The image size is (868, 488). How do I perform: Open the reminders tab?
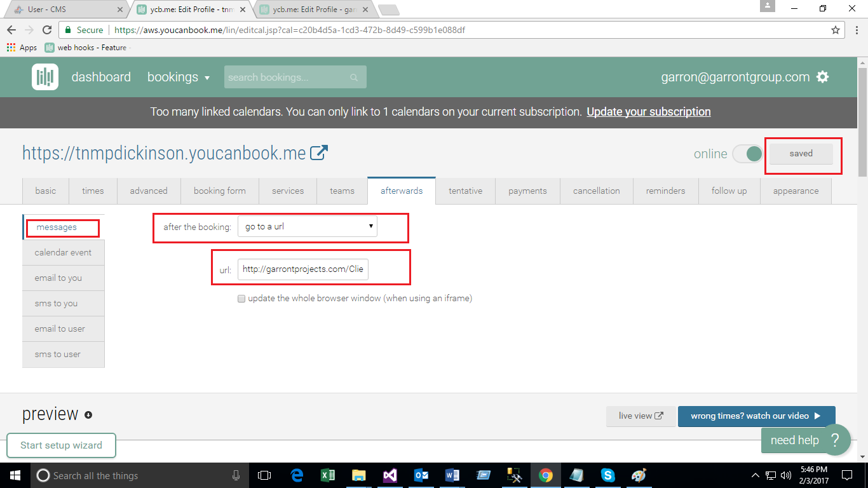point(665,191)
